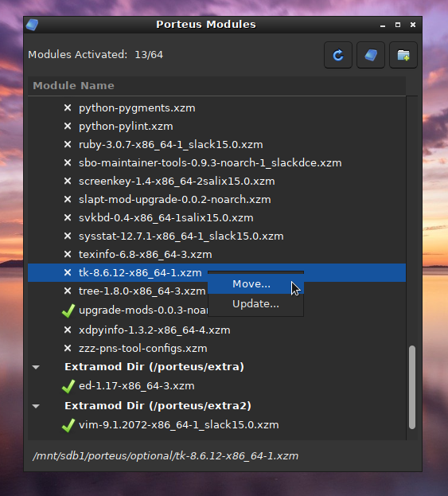Choose Update... from the context menu

[x=255, y=304]
